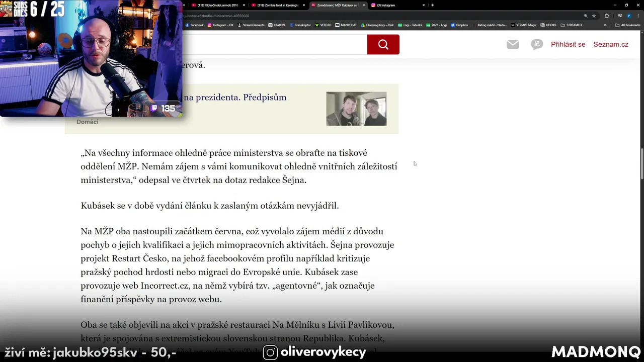The width and height of the screenshot is (644, 362).
Task: Open the ChatGPT bookmark
Action: point(277,25)
